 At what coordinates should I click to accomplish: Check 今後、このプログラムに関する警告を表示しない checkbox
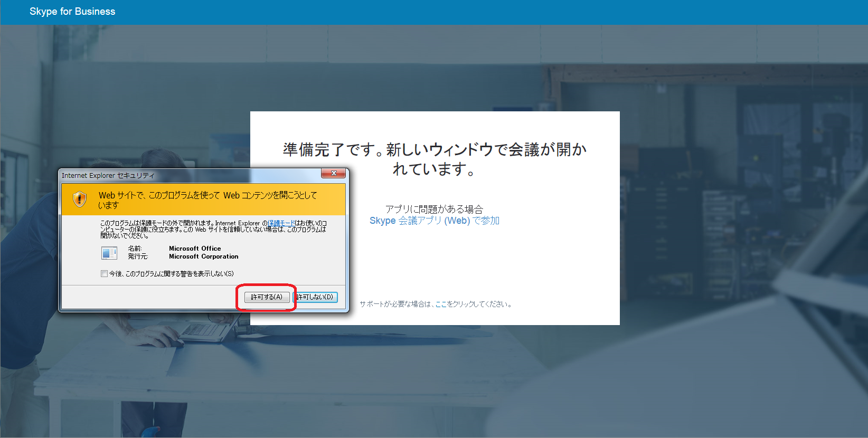tap(104, 274)
